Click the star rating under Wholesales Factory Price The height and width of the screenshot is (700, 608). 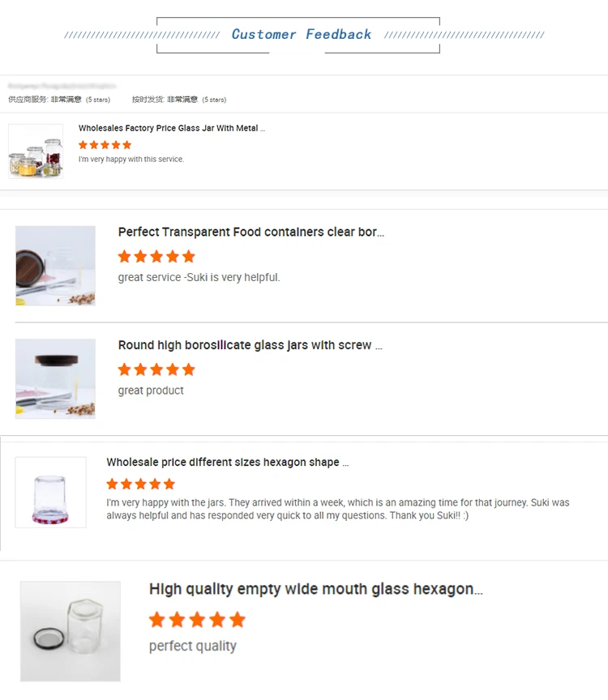(105, 145)
